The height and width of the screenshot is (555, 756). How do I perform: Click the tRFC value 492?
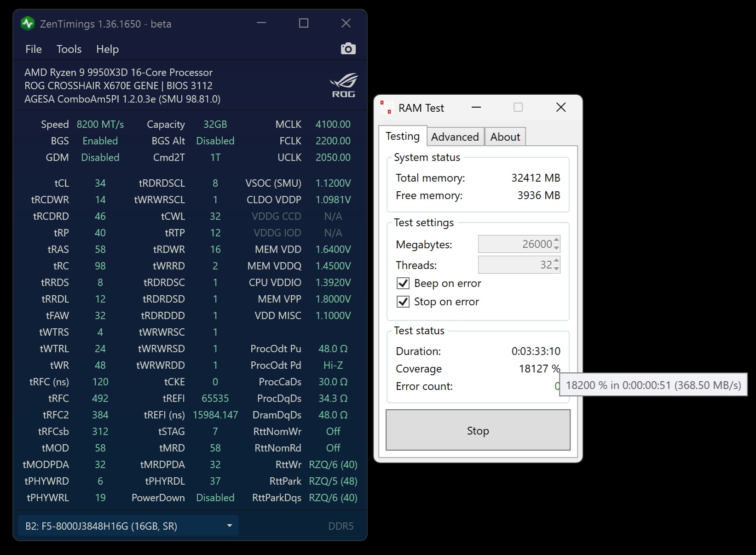click(100, 399)
